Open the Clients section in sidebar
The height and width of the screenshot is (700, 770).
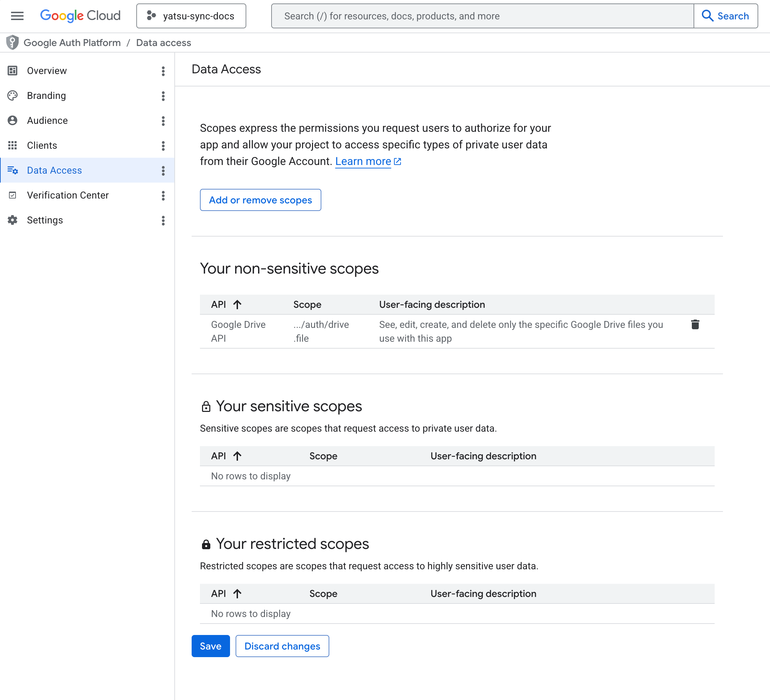pos(42,145)
